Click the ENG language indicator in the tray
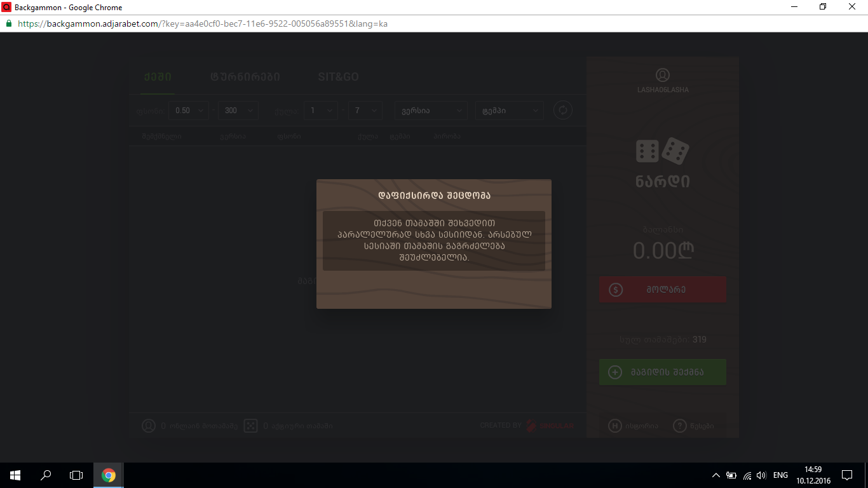 pos(780,475)
